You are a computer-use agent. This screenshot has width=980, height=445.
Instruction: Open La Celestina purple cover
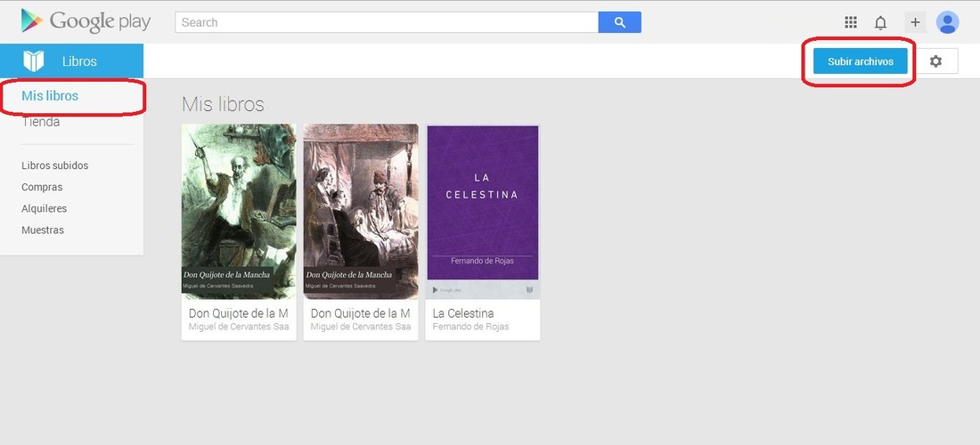coord(483,212)
